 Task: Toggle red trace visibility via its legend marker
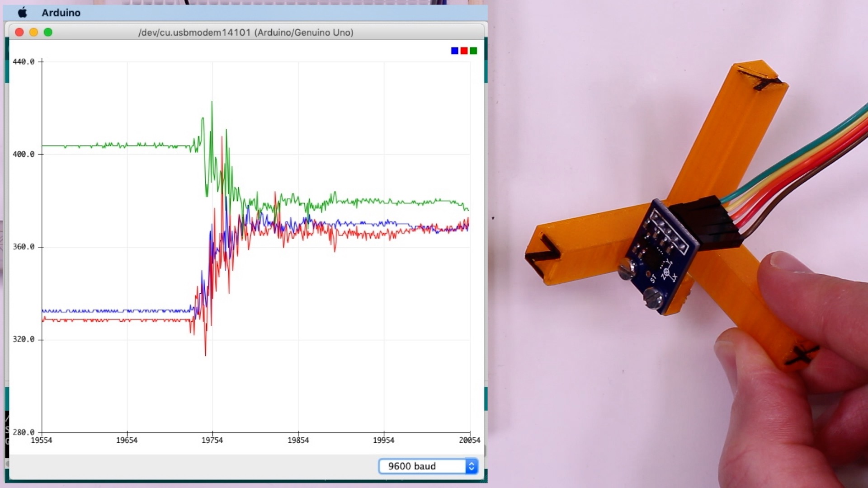click(x=464, y=51)
